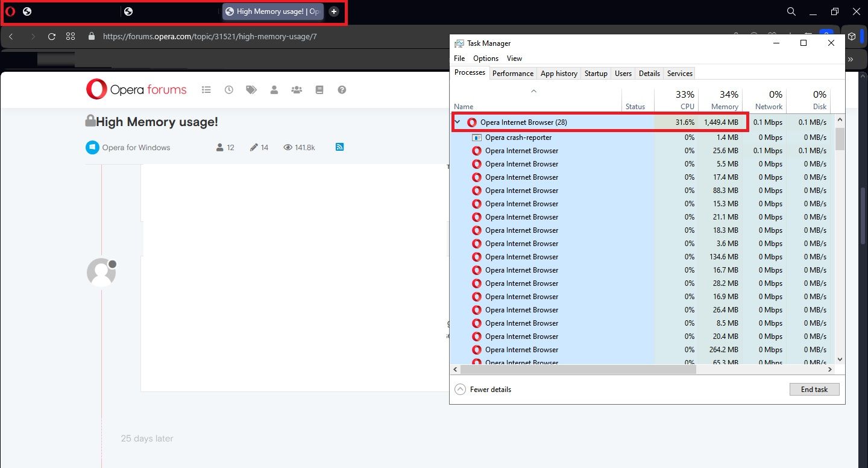Select the Opera process using 134.6 MB
The height and width of the screenshot is (468, 868).
point(643,257)
